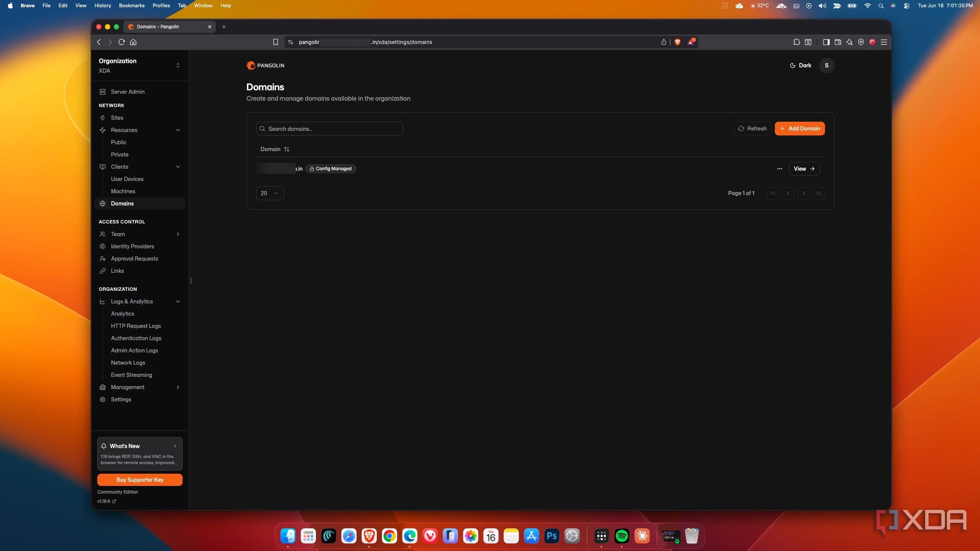Sort by the Domain column
Image resolution: width=980 pixels, height=551 pixels.
pos(275,149)
